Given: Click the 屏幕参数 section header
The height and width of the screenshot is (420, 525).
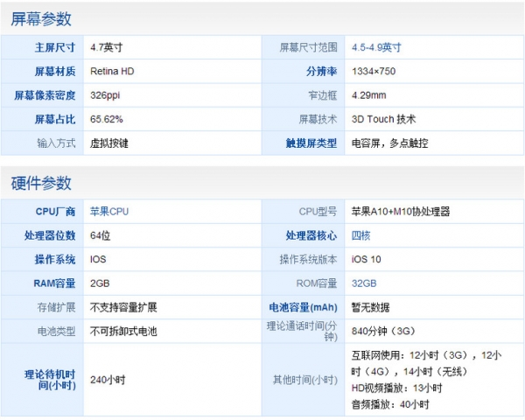Looking at the screenshot, I should 41,18.
